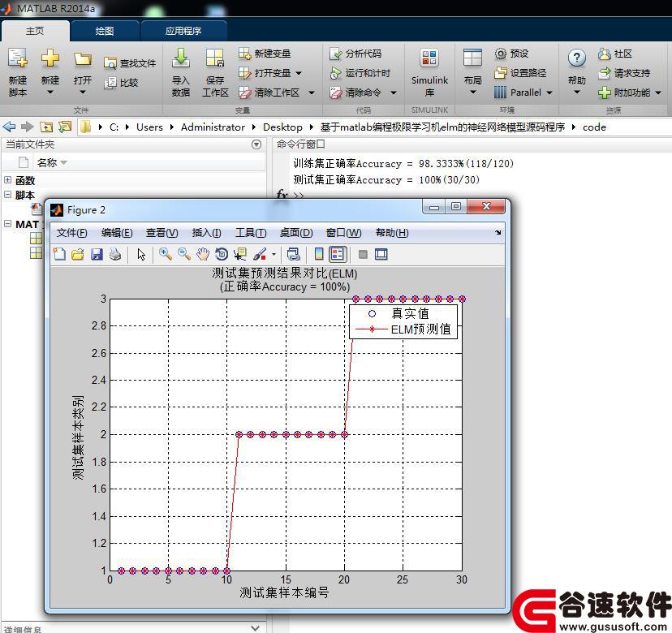Toggle the Zoom Out tool
Screen dimensions: 672x633
pyautogui.click(x=184, y=254)
